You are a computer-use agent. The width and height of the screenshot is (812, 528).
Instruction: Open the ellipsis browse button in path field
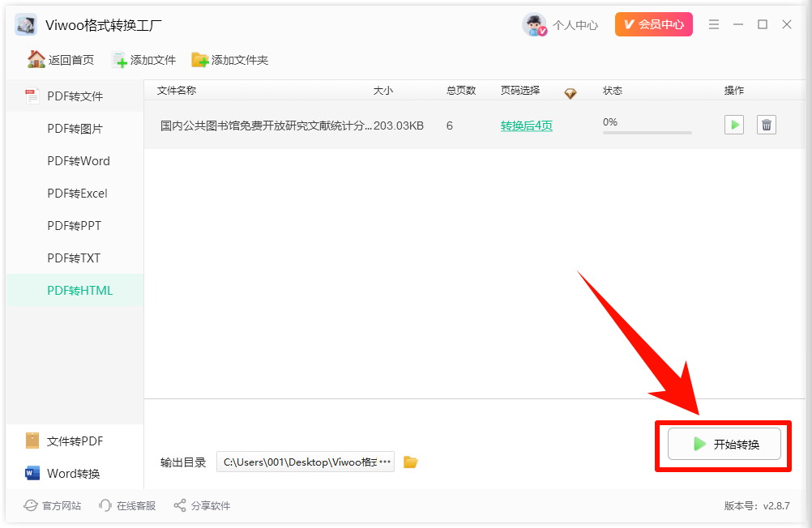coord(385,462)
